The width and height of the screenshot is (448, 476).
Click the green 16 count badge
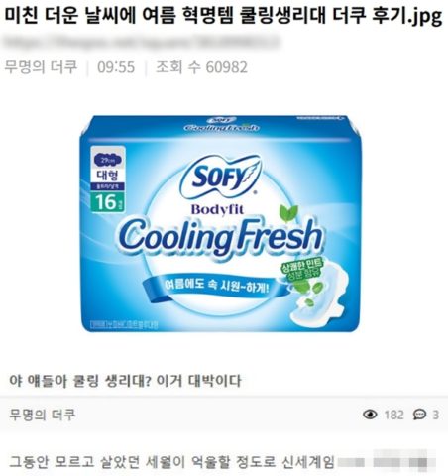(108, 201)
